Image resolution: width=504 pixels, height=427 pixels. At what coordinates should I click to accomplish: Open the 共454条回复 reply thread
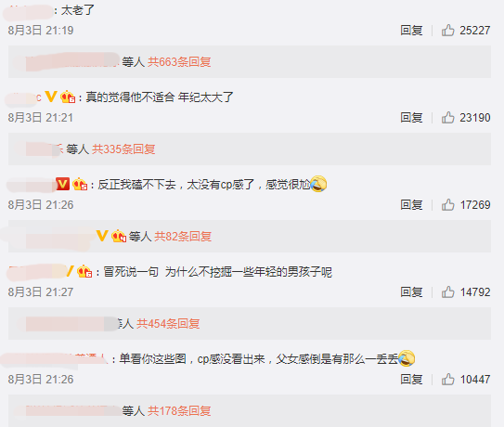click(x=168, y=323)
